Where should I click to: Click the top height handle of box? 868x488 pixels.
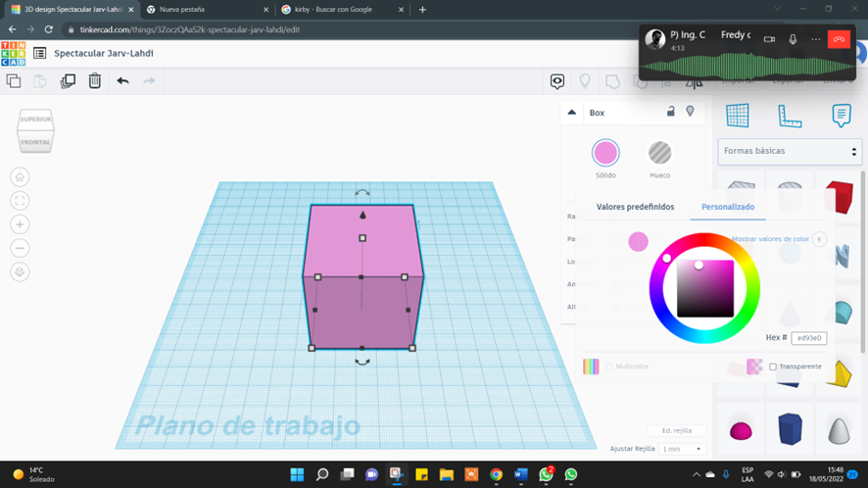click(362, 238)
